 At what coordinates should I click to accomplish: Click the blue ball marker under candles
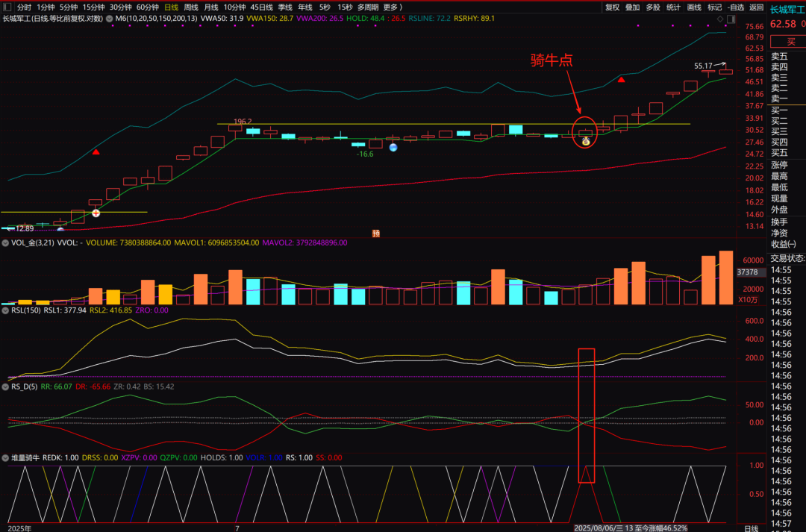click(393, 148)
